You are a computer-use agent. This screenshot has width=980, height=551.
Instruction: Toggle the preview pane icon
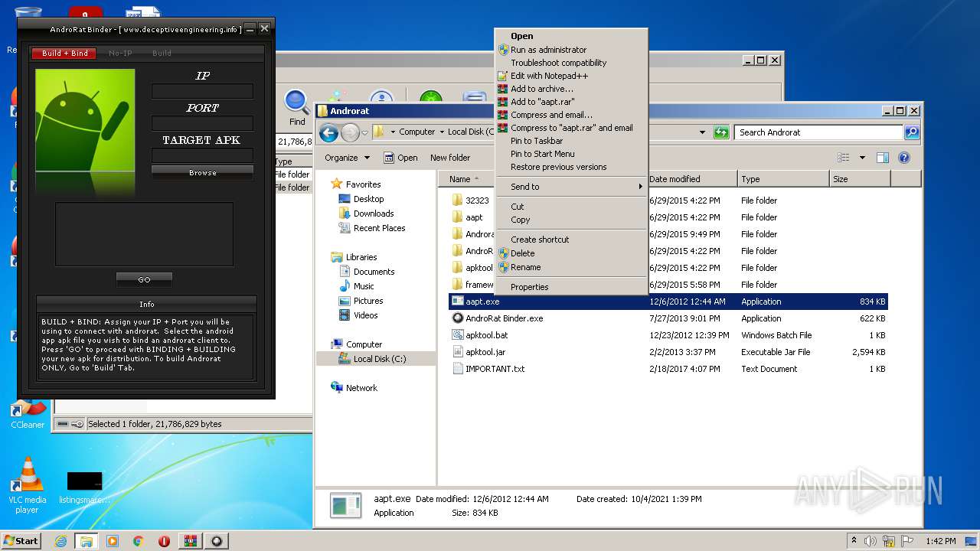point(882,158)
